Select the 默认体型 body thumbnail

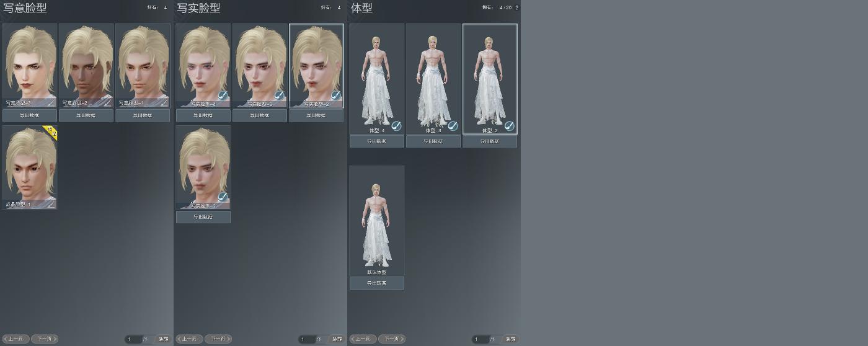377,221
